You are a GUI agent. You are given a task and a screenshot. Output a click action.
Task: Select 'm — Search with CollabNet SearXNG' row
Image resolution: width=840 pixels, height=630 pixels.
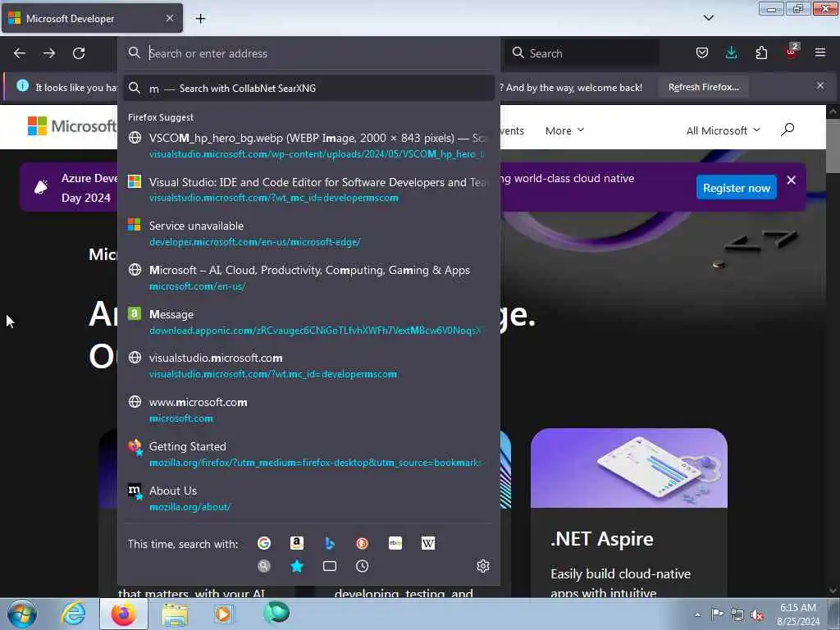tap(309, 89)
